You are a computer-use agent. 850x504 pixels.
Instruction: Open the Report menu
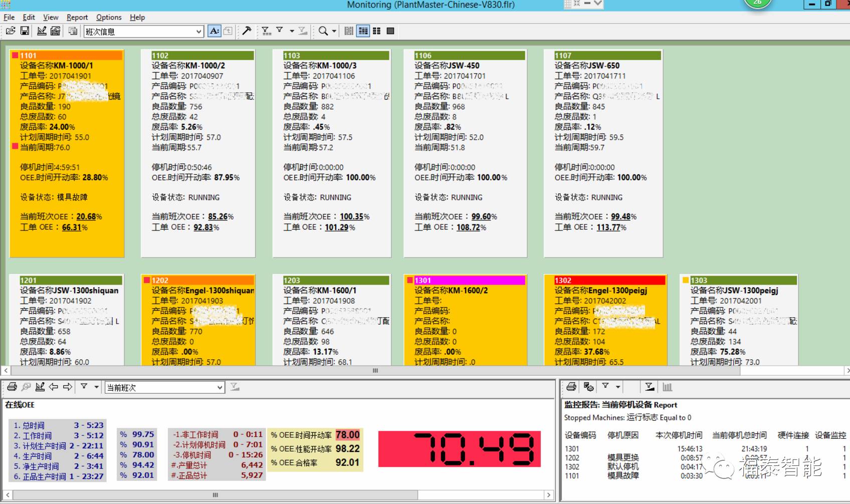click(x=77, y=17)
